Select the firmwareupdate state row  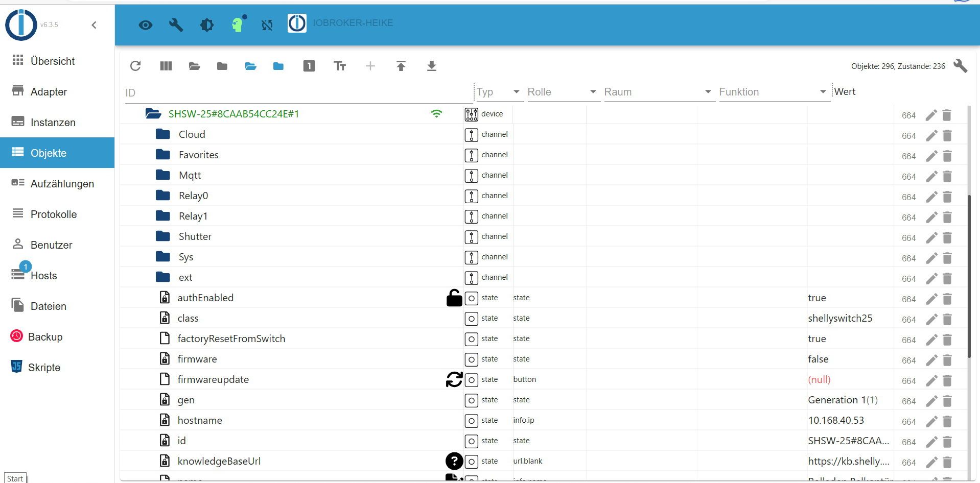click(x=543, y=379)
